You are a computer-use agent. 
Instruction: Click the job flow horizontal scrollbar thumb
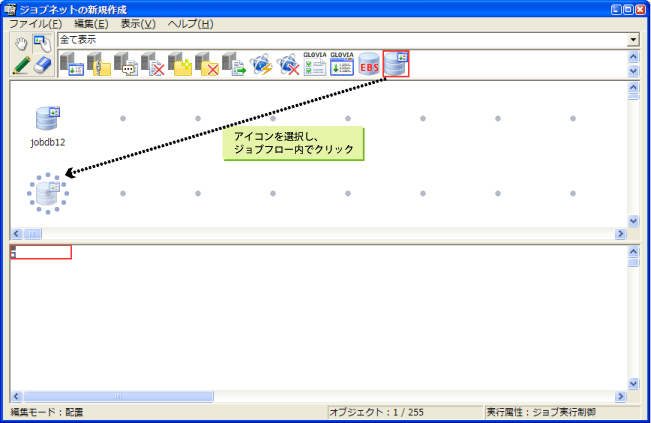click(32, 234)
